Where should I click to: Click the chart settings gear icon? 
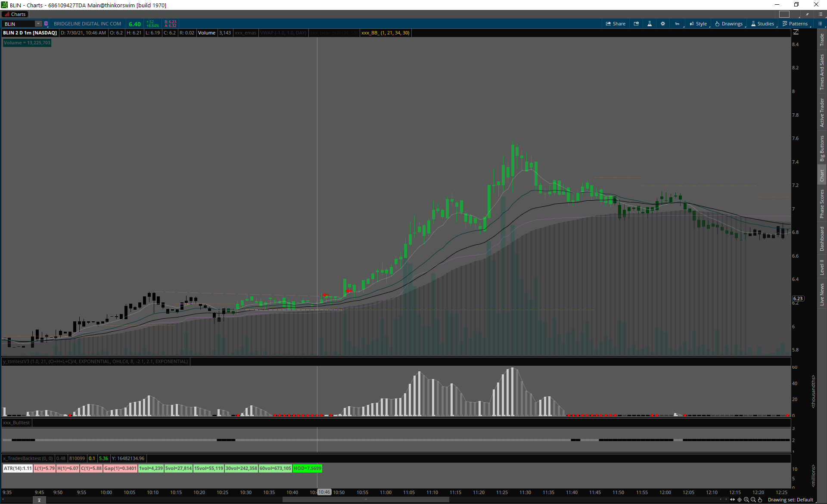click(663, 24)
